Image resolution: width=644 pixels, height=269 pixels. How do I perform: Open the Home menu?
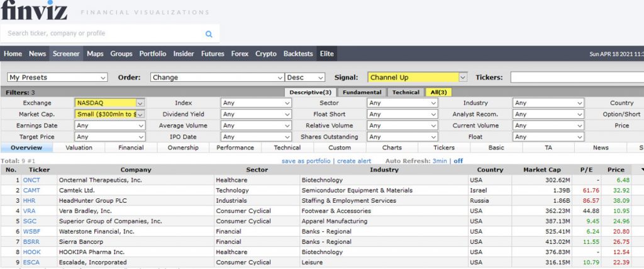tap(13, 54)
